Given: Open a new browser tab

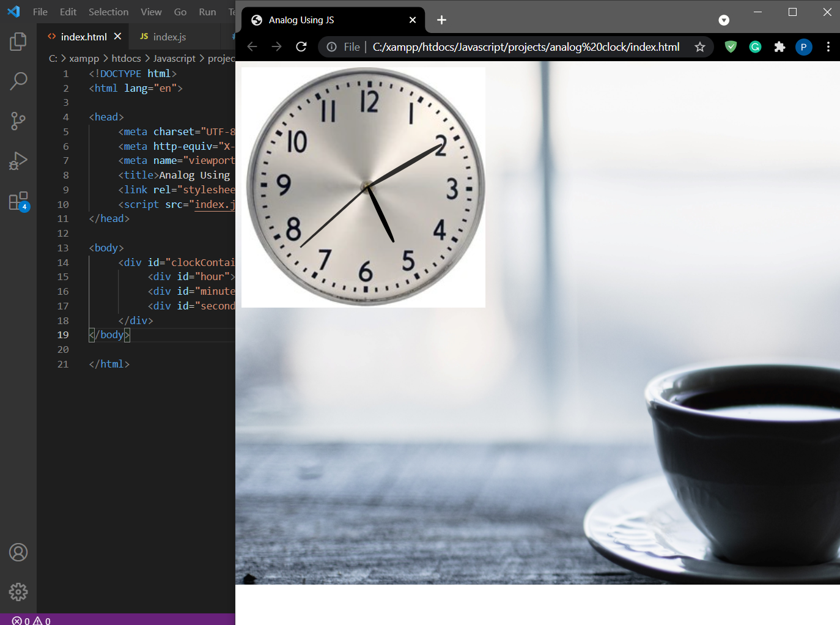Looking at the screenshot, I should [x=441, y=20].
